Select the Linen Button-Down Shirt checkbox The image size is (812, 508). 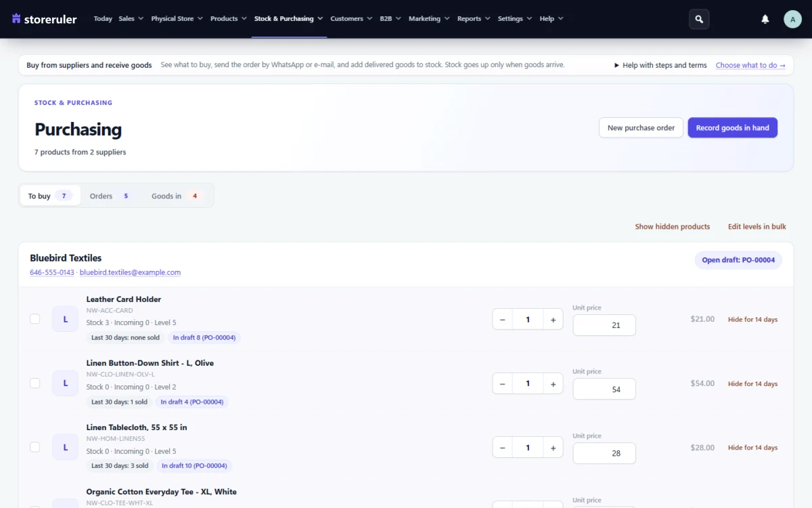point(35,383)
